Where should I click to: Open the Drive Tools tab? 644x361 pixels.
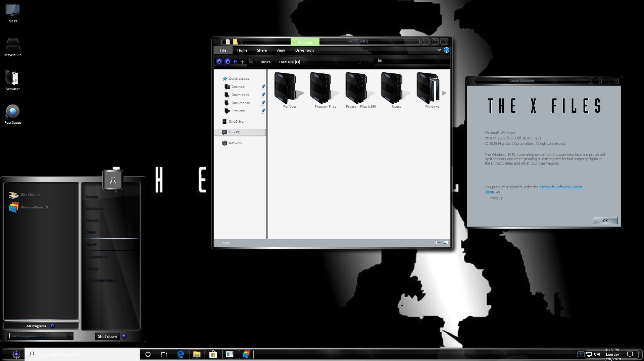point(304,50)
